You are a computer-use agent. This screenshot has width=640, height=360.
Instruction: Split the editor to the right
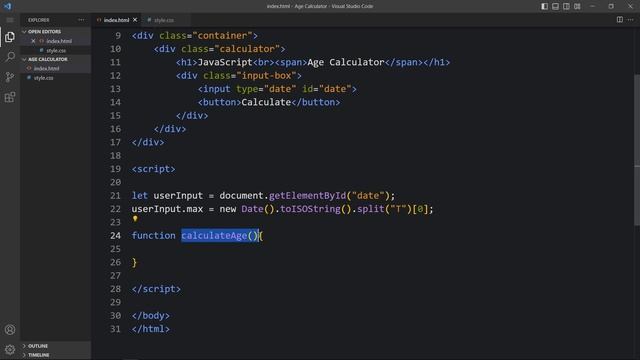[620, 20]
